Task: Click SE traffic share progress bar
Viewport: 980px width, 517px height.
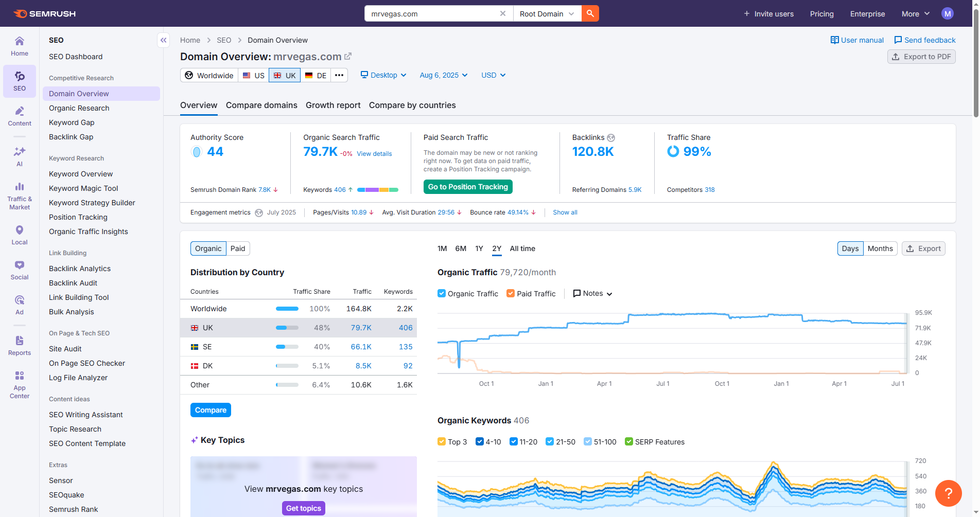Action: click(x=287, y=347)
